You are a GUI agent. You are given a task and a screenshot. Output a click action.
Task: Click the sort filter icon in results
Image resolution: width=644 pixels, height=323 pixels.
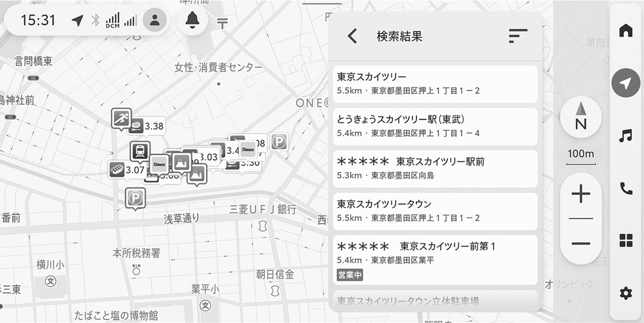pyautogui.click(x=518, y=36)
